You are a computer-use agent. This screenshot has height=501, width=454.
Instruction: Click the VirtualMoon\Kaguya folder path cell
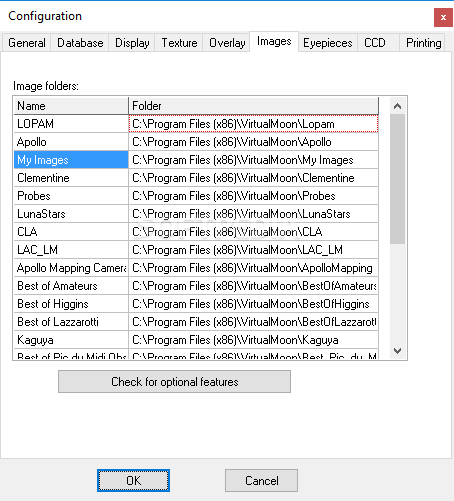(x=254, y=340)
